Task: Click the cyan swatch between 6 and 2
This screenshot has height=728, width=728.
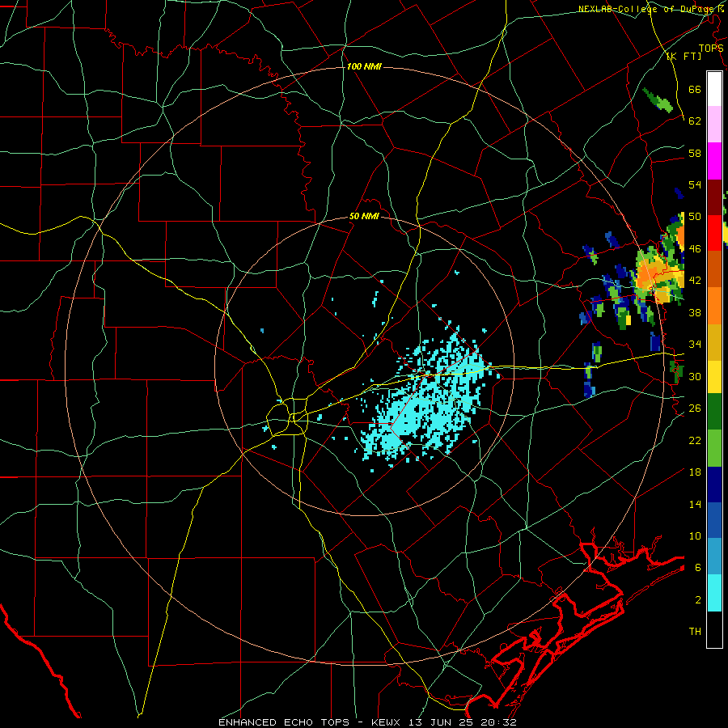Action: (x=714, y=593)
